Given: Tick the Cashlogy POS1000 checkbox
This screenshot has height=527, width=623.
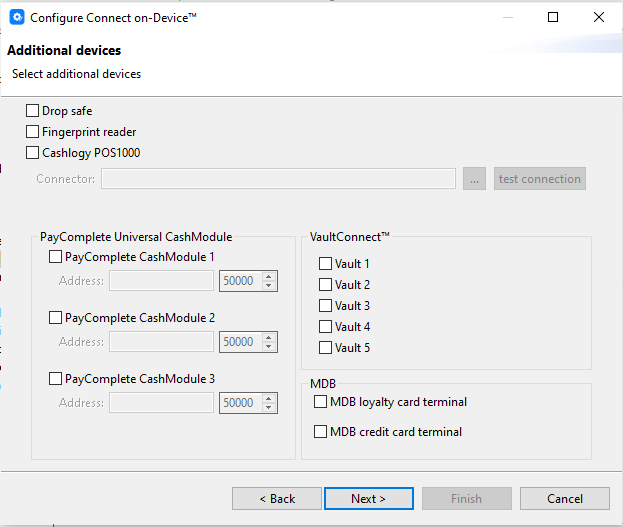Looking at the screenshot, I should 33,153.
